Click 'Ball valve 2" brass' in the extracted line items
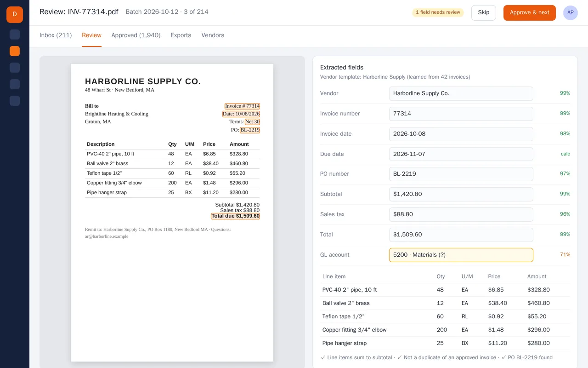The width and height of the screenshot is (588, 368). click(x=346, y=303)
